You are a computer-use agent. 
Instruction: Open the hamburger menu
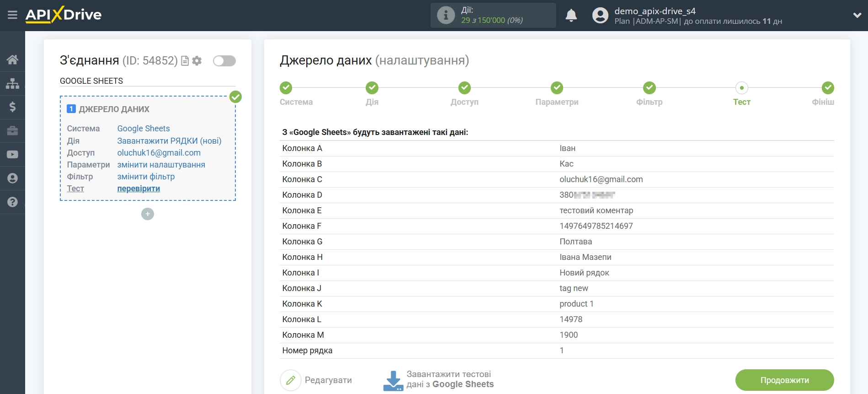coord(12,15)
